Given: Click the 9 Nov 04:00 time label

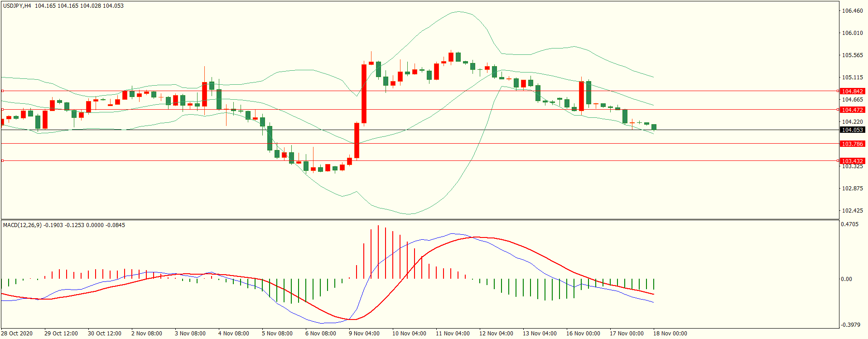Looking at the screenshot, I should click(x=364, y=334).
